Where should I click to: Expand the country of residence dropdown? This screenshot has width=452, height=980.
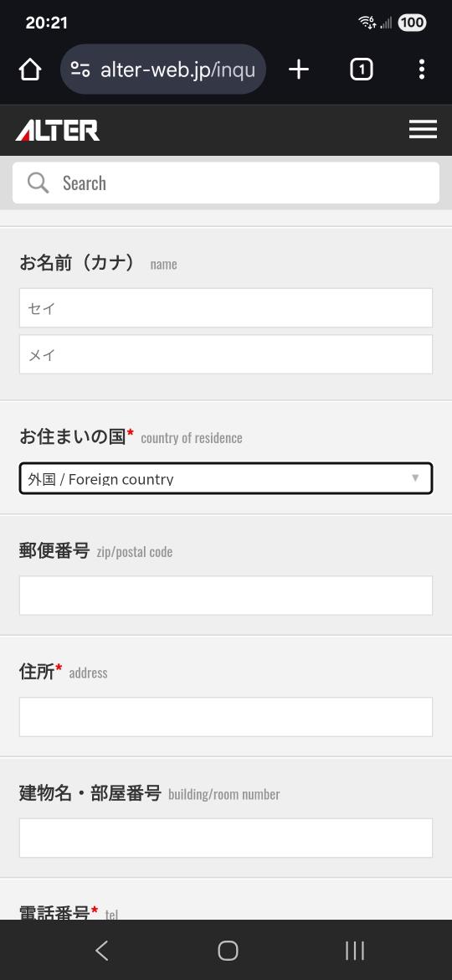point(226,479)
